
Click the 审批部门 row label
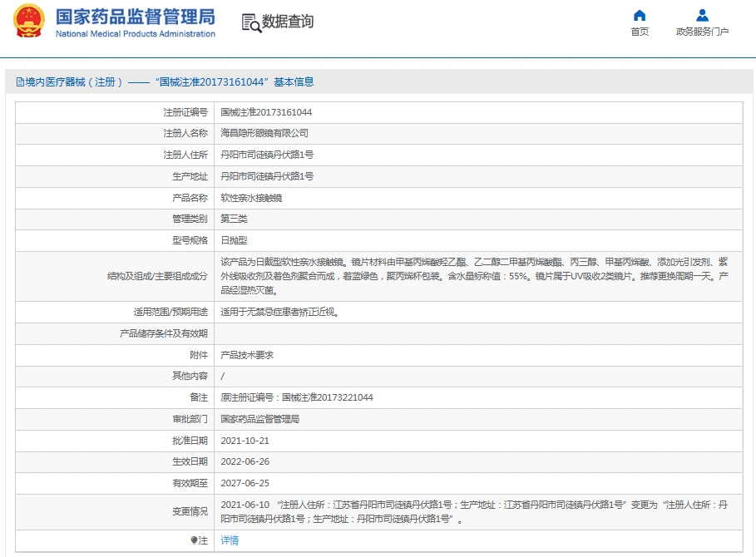coord(190,419)
